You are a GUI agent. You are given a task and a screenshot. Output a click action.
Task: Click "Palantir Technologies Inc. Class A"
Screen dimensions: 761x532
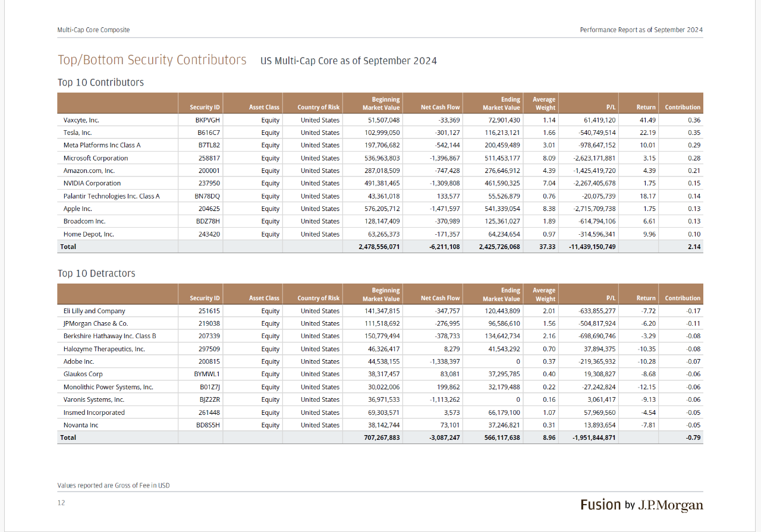[112, 196]
